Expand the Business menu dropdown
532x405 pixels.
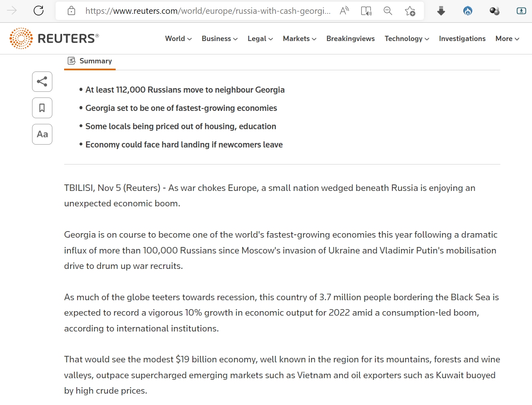point(220,39)
